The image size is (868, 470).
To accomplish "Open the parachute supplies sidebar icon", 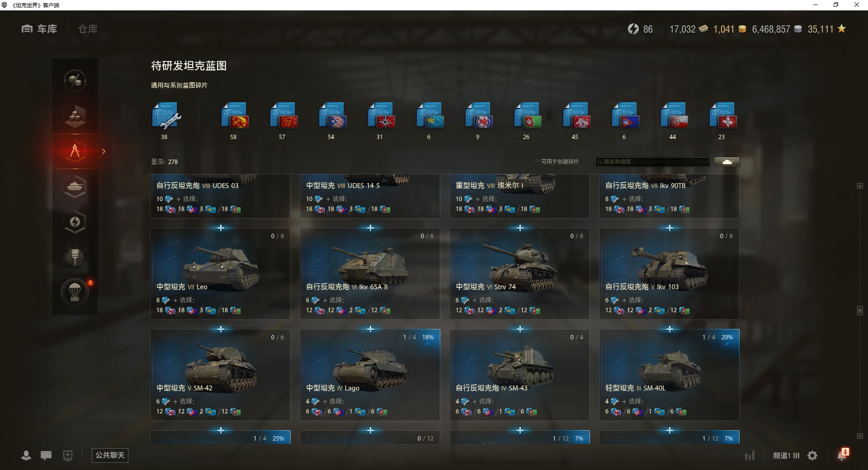I will tap(75, 292).
